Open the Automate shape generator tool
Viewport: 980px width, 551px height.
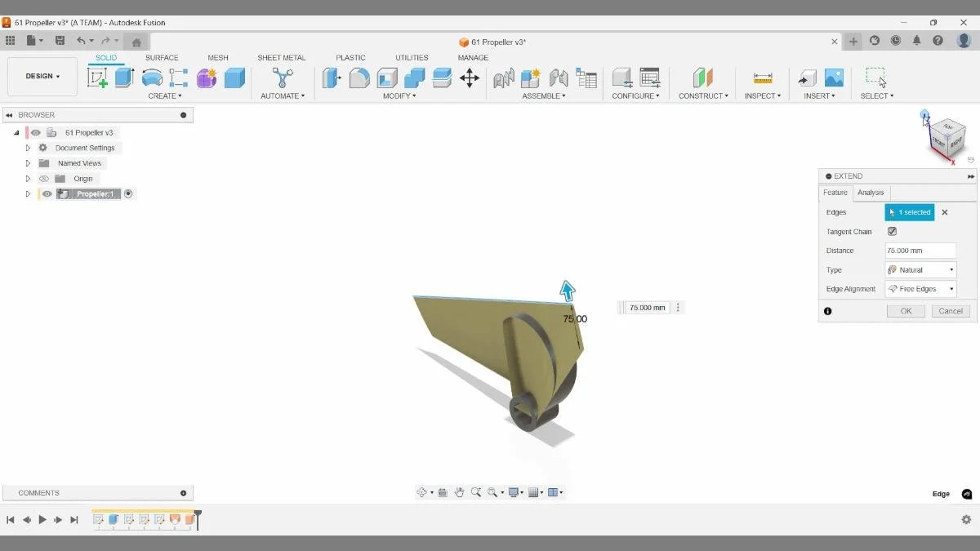tap(282, 78)
